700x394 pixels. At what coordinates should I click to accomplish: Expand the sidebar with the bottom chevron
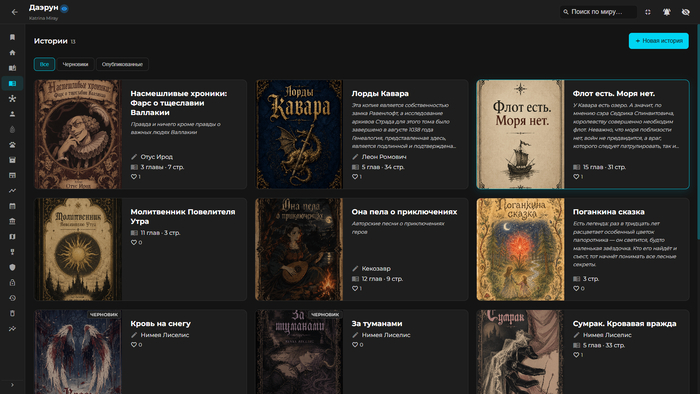click(12, 385)
